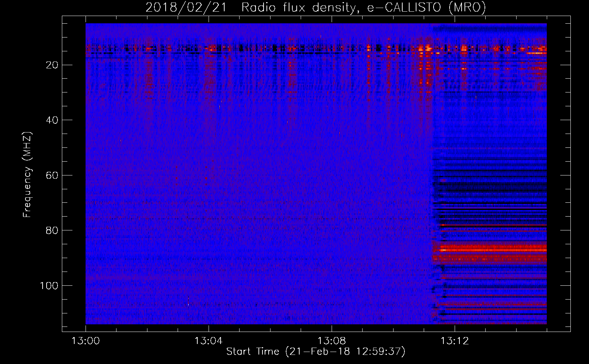Click the 'Start Time (21-Feb-18 12:59:37)' label
Viewport: 589px width, 364px height.
pos(316,352)
